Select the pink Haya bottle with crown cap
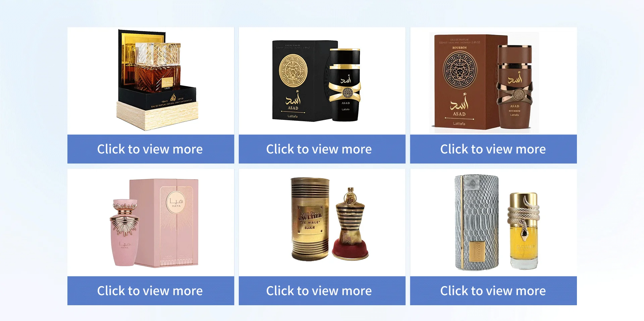The image size is (644, 321). tap(124, 232)
